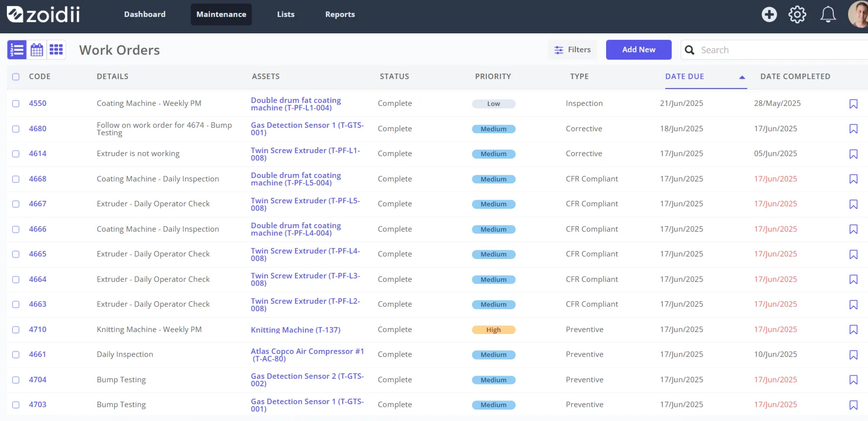Viewport: 868px width, 421px height.
Task: Switch to calendar view icon
Action: coord(37,50)
